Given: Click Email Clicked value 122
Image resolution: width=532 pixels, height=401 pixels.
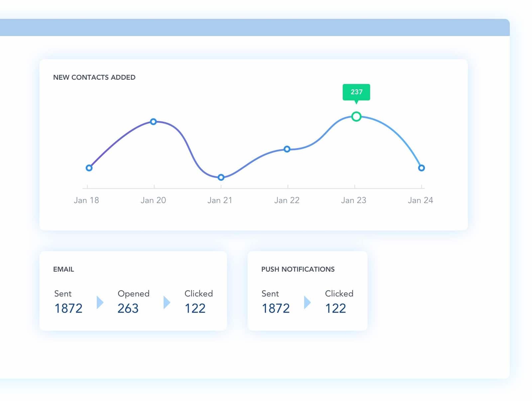Looking at the screenshot, I should (195, 309).
